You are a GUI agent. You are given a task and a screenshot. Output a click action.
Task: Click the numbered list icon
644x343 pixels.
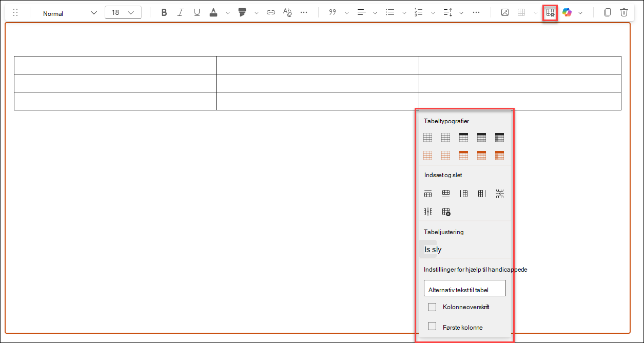point(419,13)
